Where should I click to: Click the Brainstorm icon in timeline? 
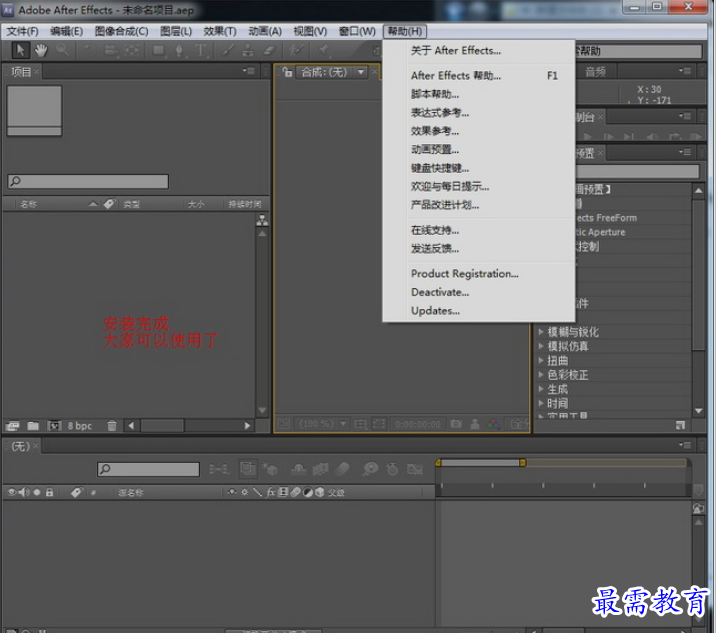click(370, 469)
